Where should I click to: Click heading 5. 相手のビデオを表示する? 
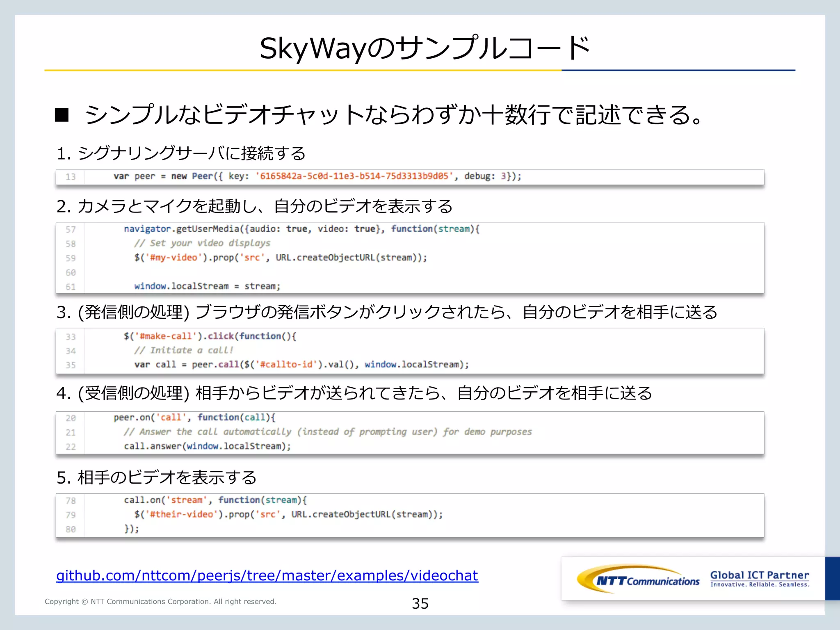pos(157,477)
